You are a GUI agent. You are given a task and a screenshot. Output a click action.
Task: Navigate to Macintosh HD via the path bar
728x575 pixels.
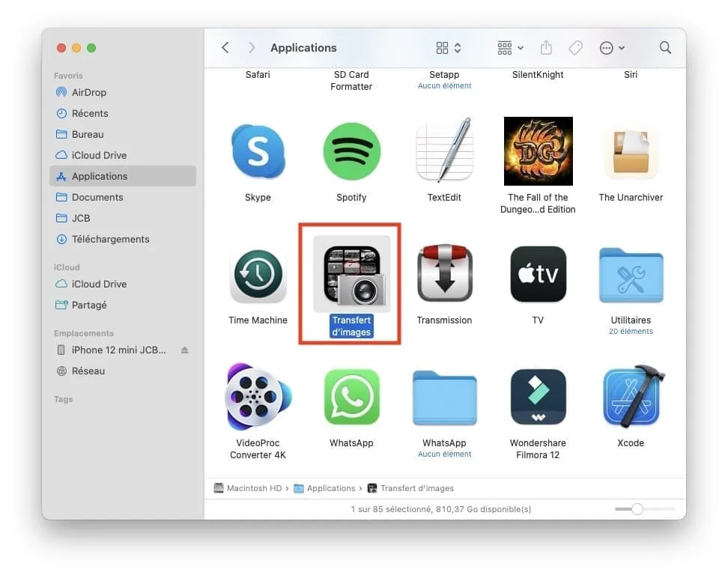coord(255,488)
